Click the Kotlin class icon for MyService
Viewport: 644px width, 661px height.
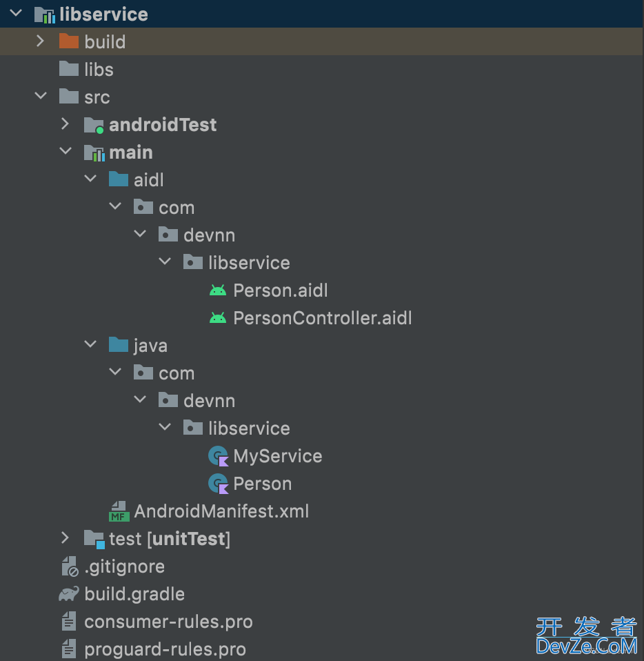[x=218, y=456]
